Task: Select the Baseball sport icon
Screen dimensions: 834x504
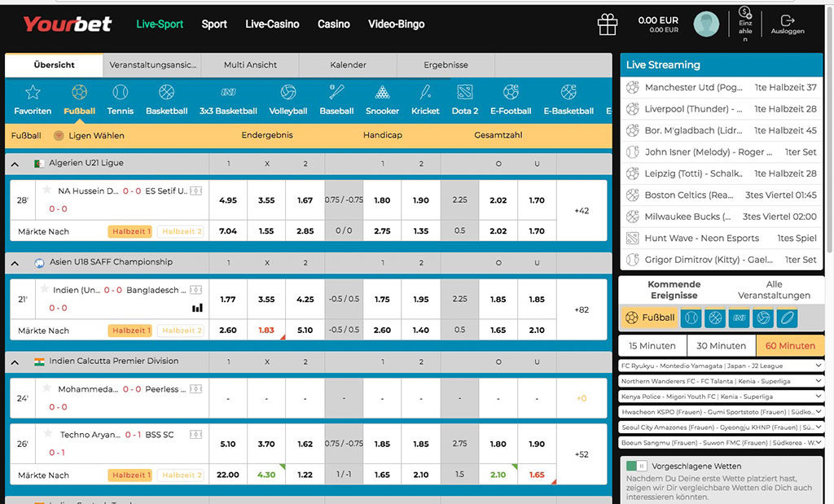Action: point(336,93)
